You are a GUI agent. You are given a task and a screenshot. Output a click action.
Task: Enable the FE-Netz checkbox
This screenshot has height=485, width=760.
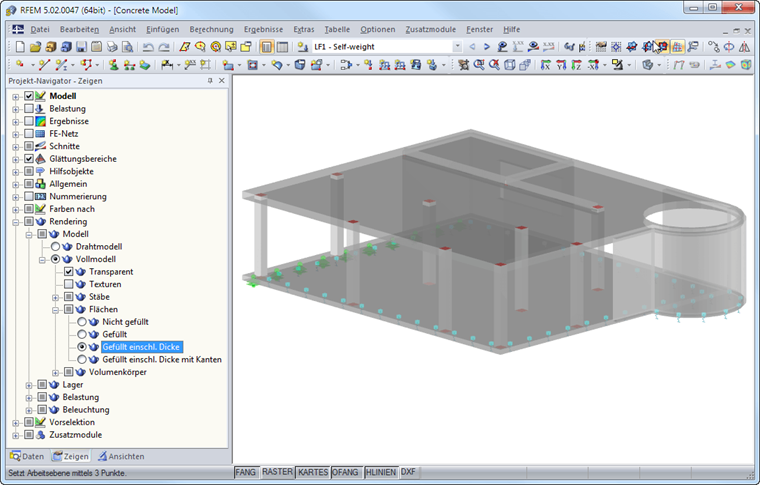(29, 134)
